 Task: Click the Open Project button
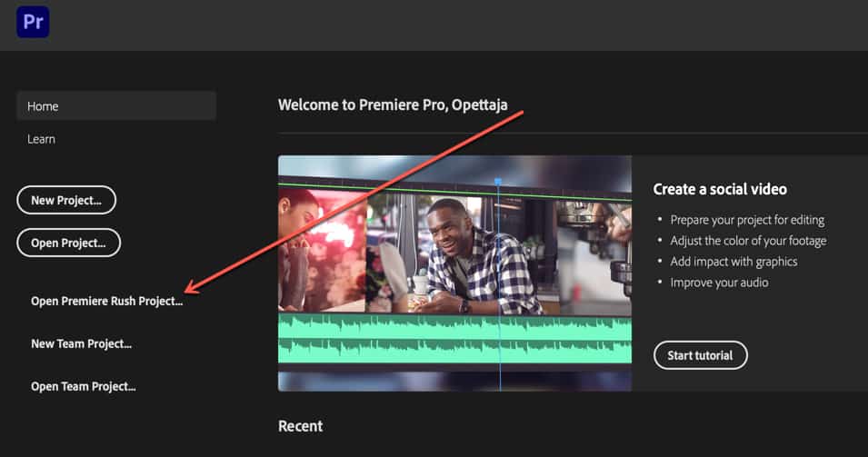click(x=69, y=243)
